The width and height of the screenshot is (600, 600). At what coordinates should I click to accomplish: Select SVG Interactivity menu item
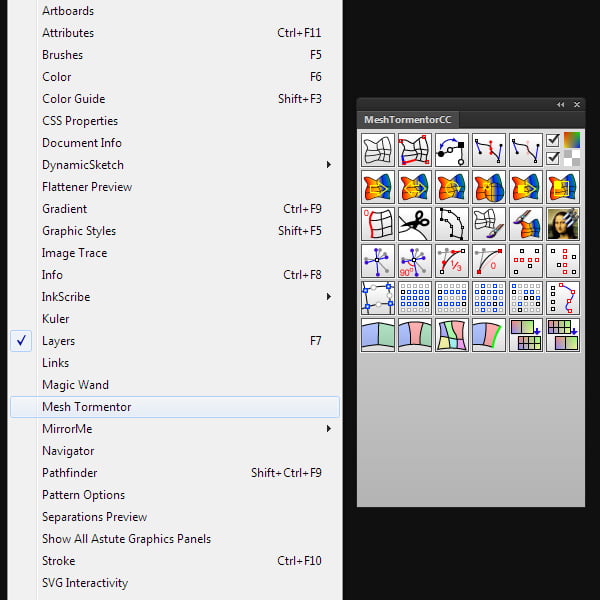(175, 583)
